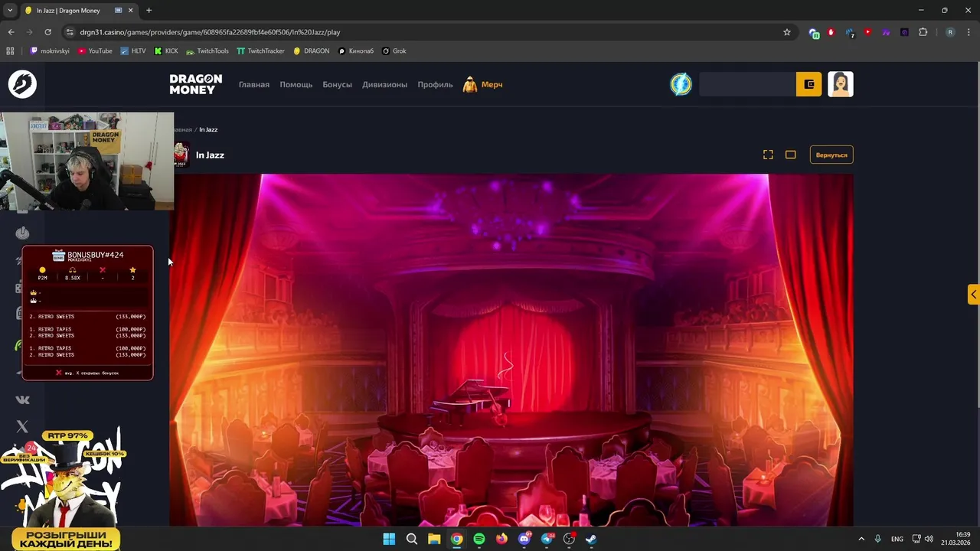Open the Главная menu item

253,84
